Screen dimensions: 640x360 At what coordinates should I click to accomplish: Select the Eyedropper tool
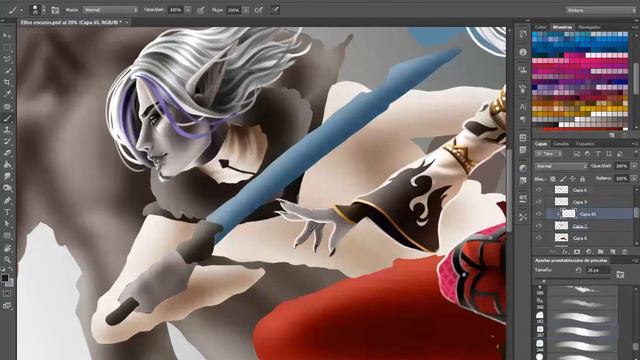pyautogui.click(x=7, y=94)
